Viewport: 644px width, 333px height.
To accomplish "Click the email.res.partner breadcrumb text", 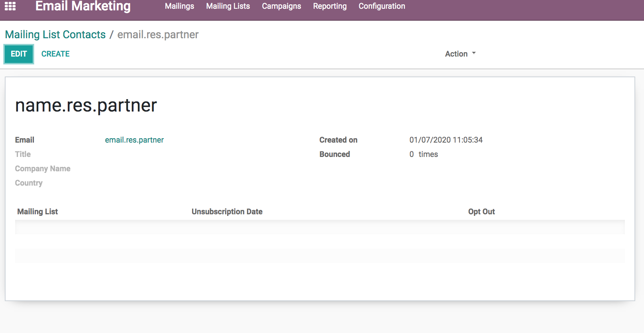I will pos(158,35).
